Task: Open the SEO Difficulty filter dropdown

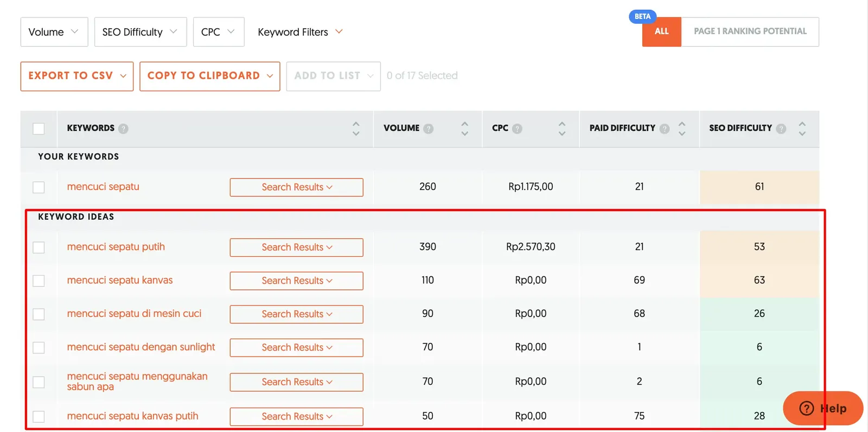Action: tap(141, 32)
